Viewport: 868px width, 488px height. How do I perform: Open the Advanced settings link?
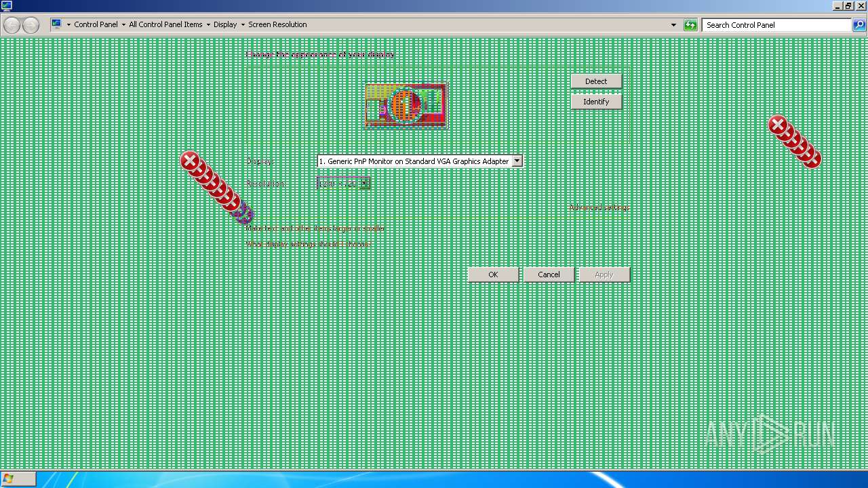point(599,207)
